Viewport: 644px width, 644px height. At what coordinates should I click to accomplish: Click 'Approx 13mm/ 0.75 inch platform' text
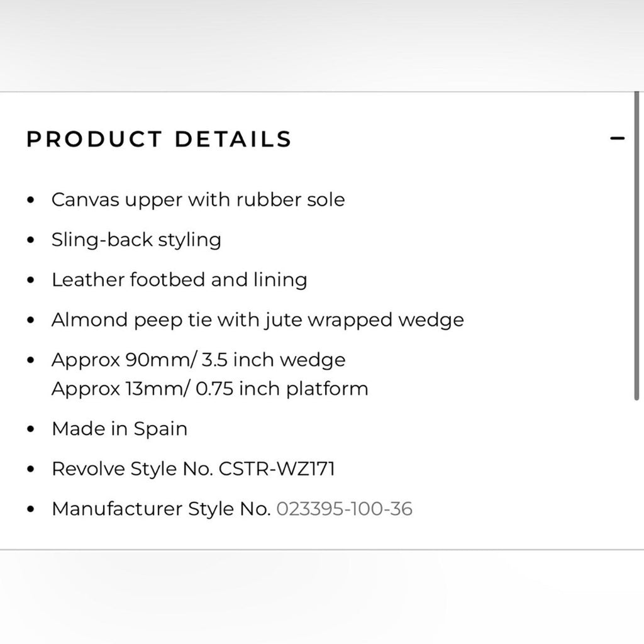[x=210, y=389]
